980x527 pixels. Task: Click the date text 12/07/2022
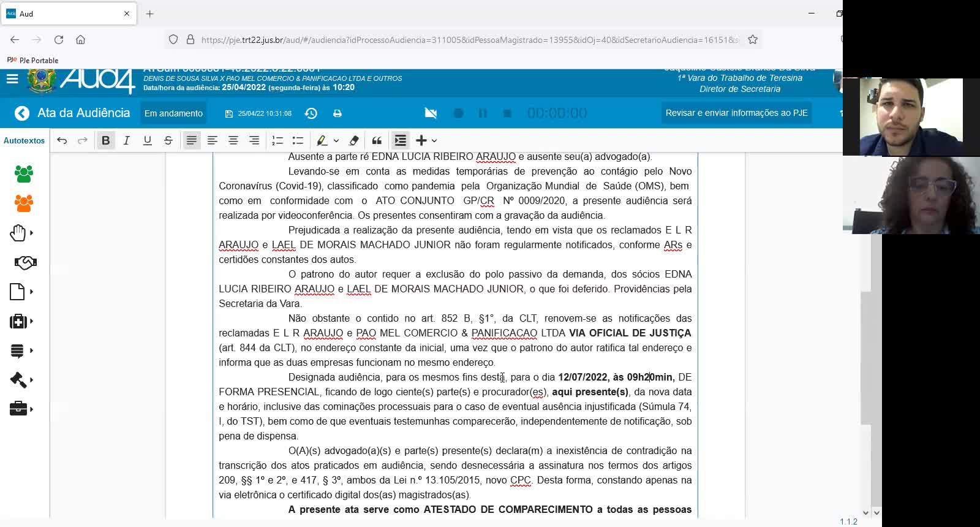[x=583, y=377]
